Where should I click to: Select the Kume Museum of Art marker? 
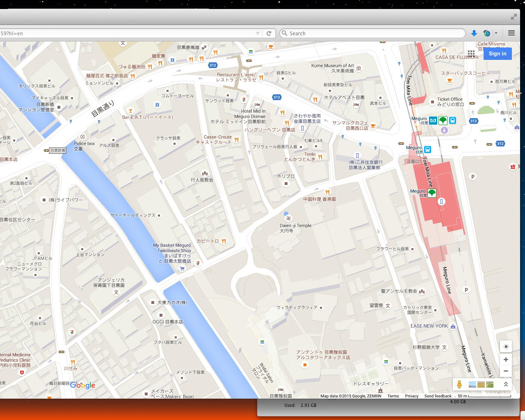click(358, 68)
